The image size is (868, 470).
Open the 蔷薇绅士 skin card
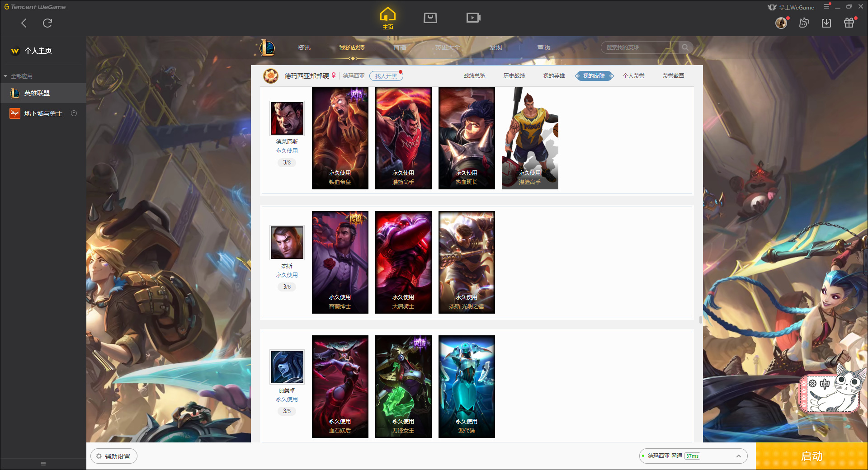[340, 262]
